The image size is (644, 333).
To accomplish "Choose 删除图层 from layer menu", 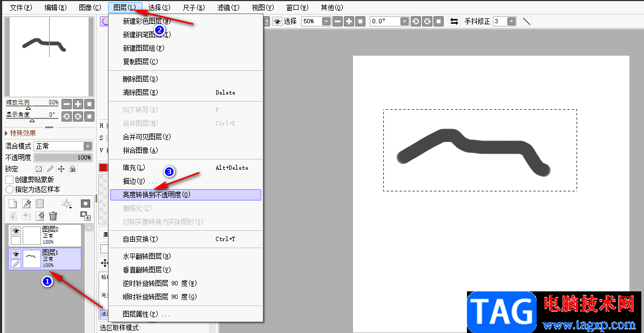I will click(x=186, y=79).
